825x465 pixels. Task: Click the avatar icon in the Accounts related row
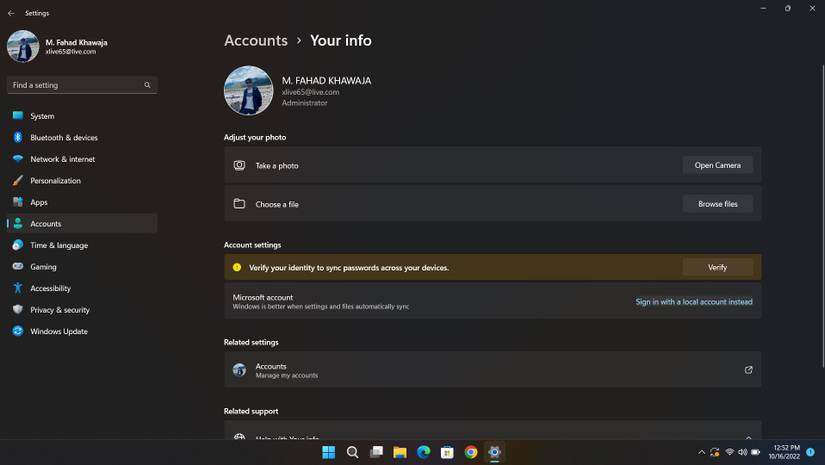coord(239,370)
